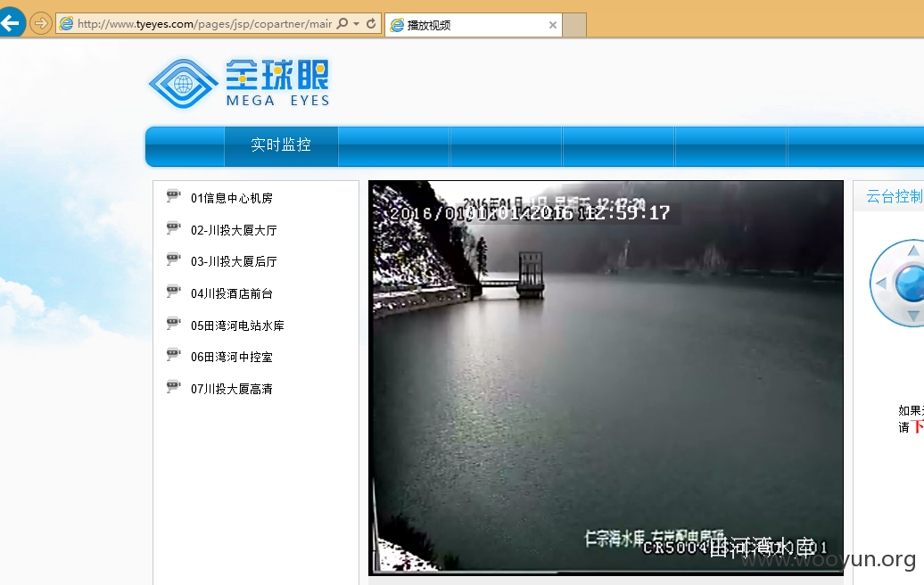Click camera icon beside 04川投酒店前台

173,292
